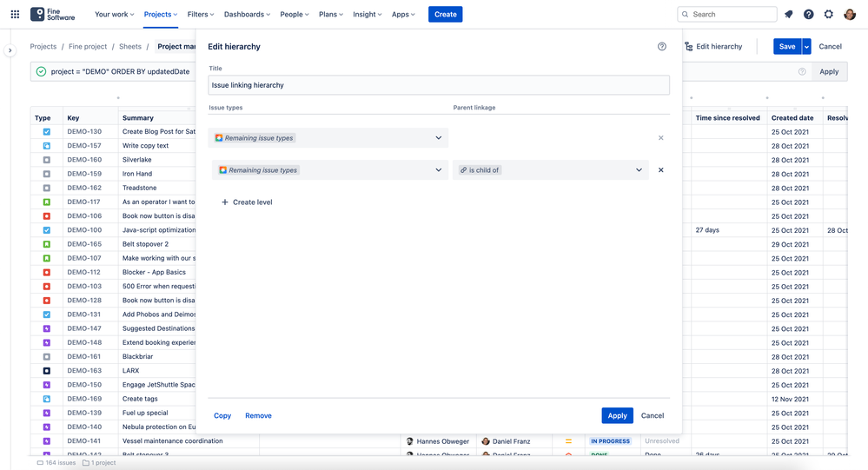
Task: Open the Insight menu
Action: coord(368,15)
